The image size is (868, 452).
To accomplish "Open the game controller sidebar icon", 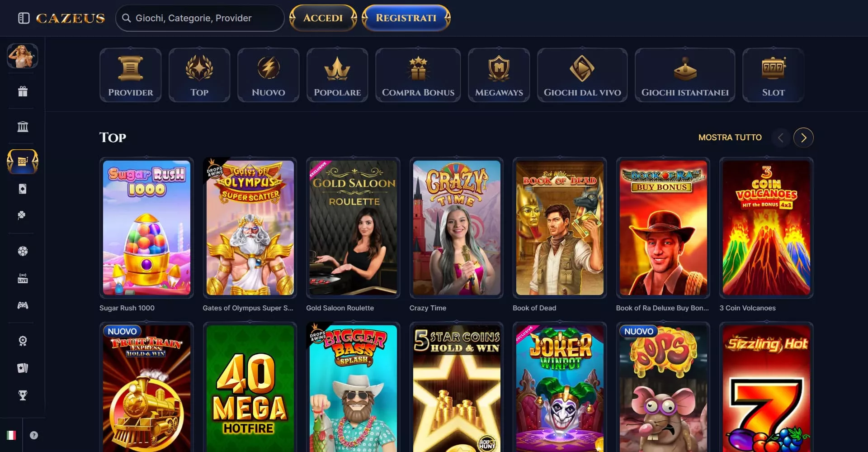I will [x=23, y=305].
